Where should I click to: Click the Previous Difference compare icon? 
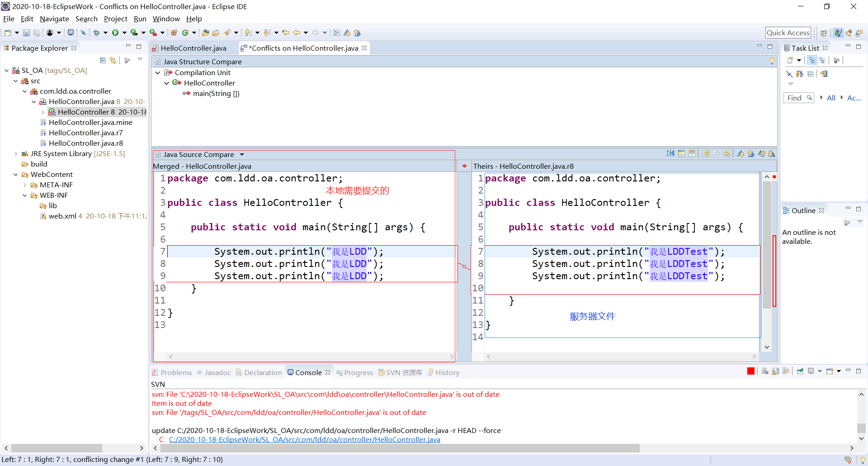pyautogui.click(x=751, y=154)
